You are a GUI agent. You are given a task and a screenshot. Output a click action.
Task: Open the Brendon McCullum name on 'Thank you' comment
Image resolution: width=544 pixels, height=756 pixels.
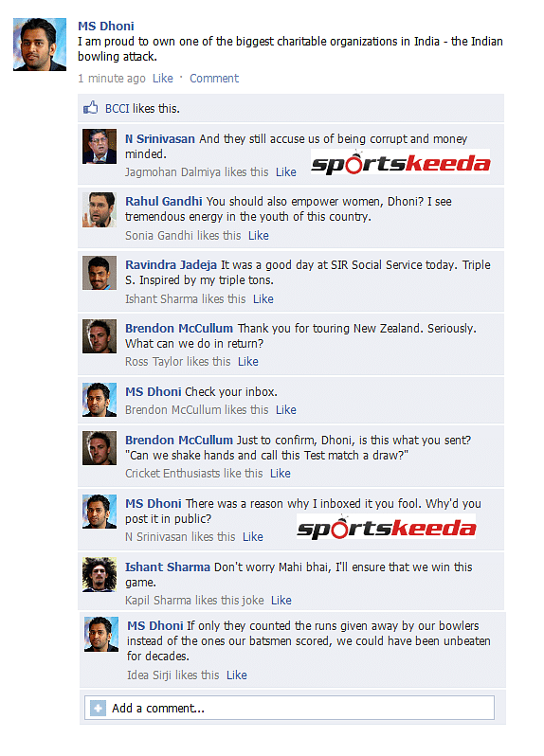coord(179,329)
